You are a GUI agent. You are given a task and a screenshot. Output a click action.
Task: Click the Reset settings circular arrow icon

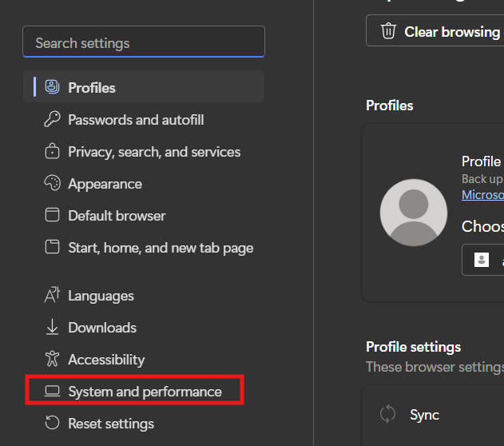click(x=52, y=423)
